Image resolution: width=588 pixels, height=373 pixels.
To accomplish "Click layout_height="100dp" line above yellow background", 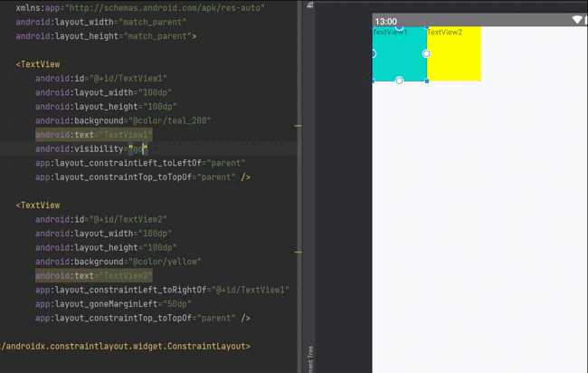I will (x=106, y=248).
